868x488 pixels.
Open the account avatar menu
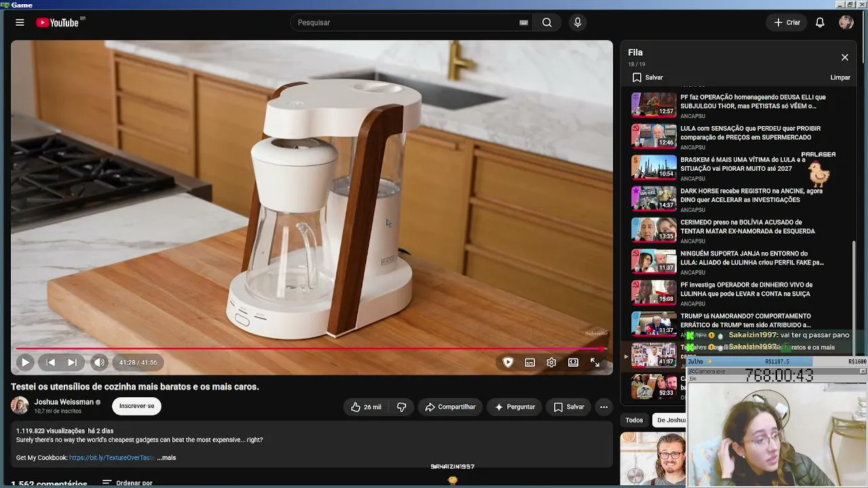846,22
